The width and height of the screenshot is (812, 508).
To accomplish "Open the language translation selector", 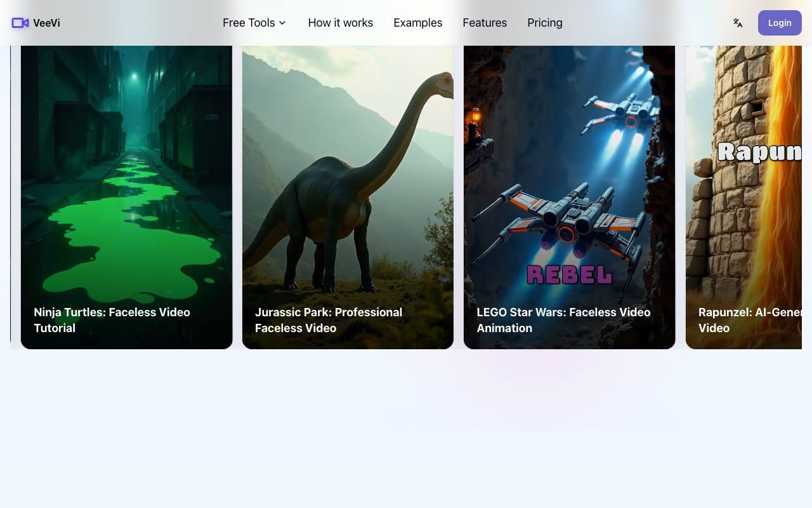I will 738,23.
